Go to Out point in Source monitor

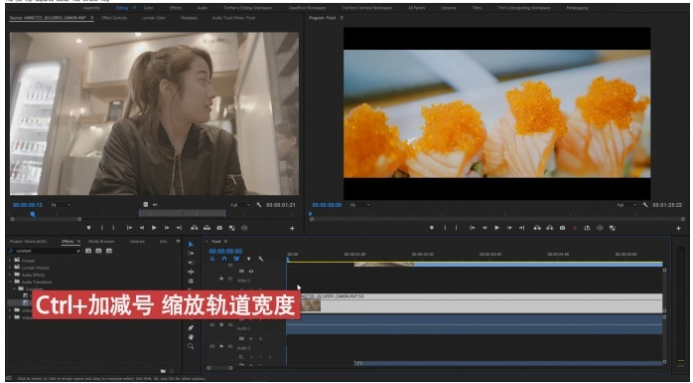179,228
